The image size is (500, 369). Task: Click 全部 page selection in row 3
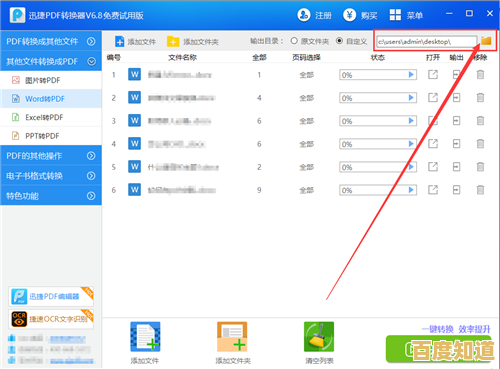306,121
